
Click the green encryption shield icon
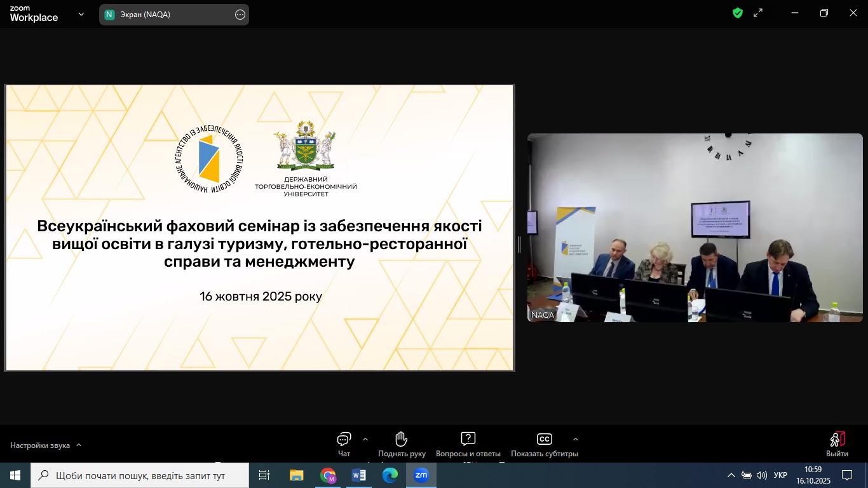pos(738,13)
